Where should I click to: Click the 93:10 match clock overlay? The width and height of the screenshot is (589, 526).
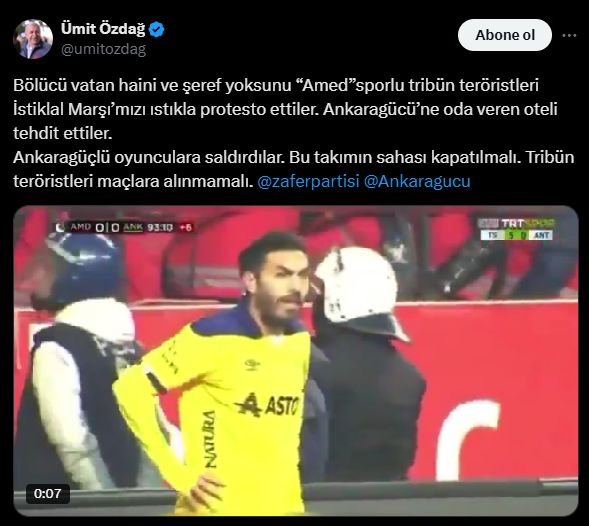(x=160, y=227)
